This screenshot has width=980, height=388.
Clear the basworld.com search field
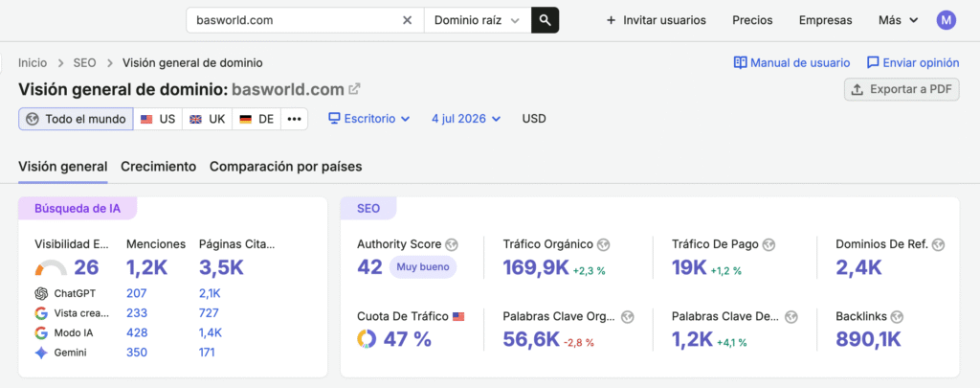[x=407, y=20]
